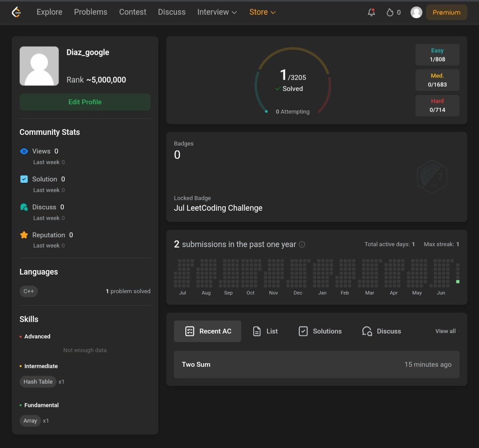This screenshot has height=448, width=479.
Task: Click the Edit Profile button
Action: click(85, 102)
